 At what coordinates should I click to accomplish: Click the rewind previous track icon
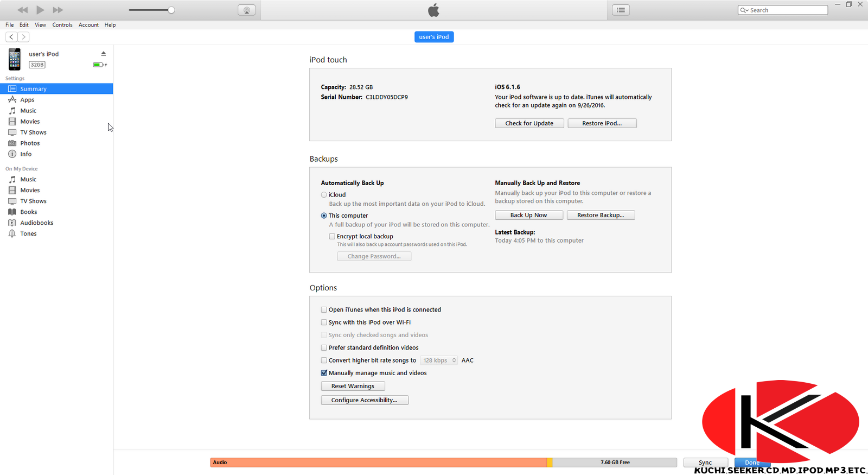(23, 10)
